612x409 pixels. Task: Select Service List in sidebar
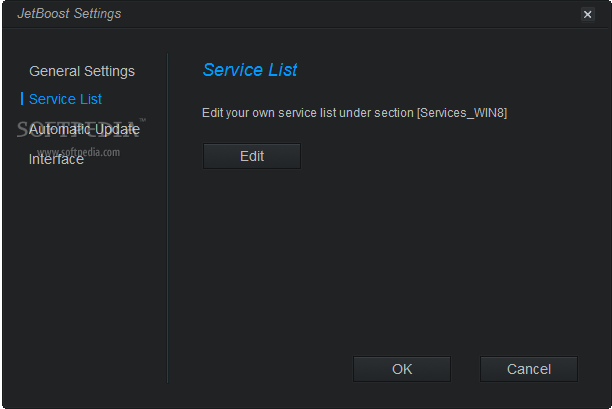pos(65,99)
